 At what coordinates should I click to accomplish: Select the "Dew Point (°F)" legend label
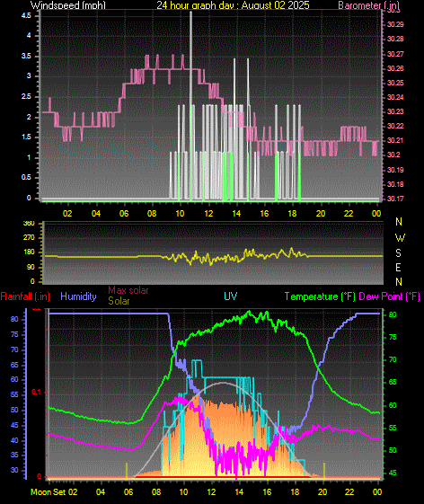pos(389,296)
